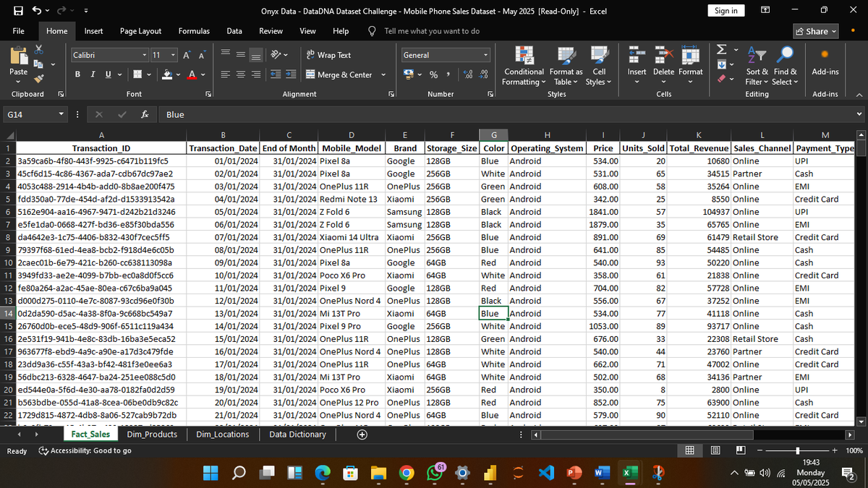
Task: Add a new sheet with plus button
Action: (362, 435)
